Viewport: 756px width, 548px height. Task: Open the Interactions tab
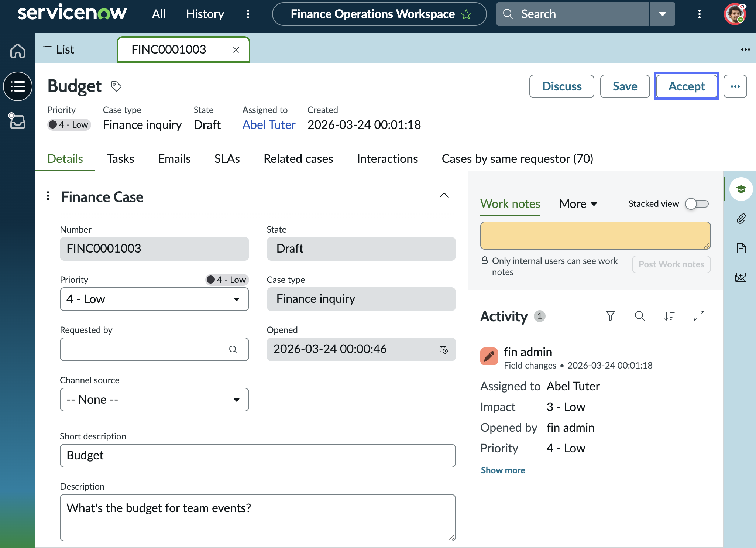(x=387, y=159)
